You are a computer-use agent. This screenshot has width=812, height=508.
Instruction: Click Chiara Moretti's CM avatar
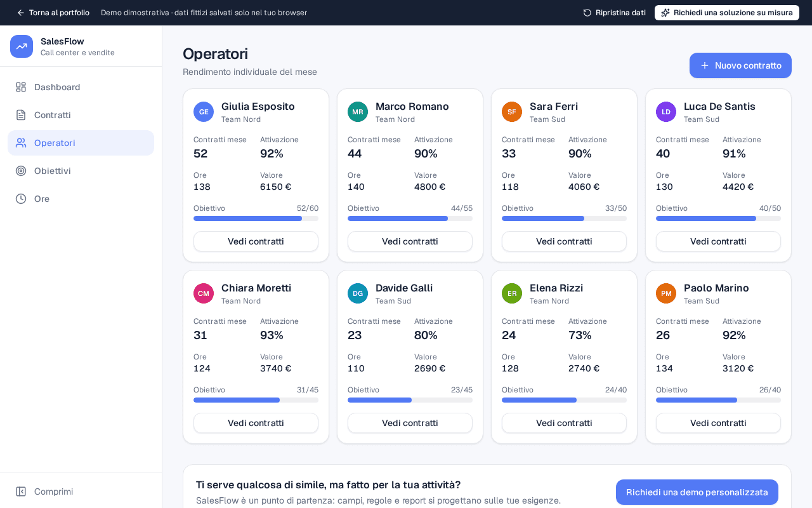tap(204, 293)
